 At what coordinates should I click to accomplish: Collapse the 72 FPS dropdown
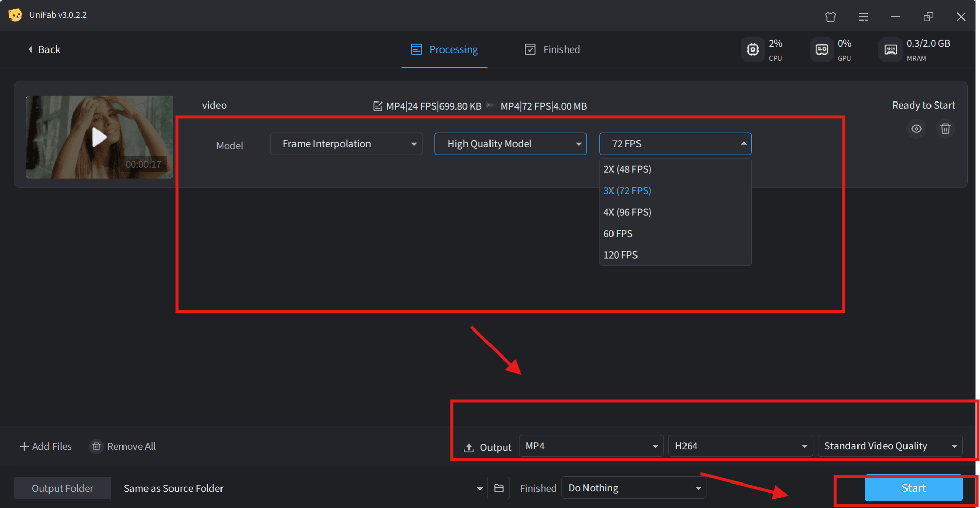point(675,144)
